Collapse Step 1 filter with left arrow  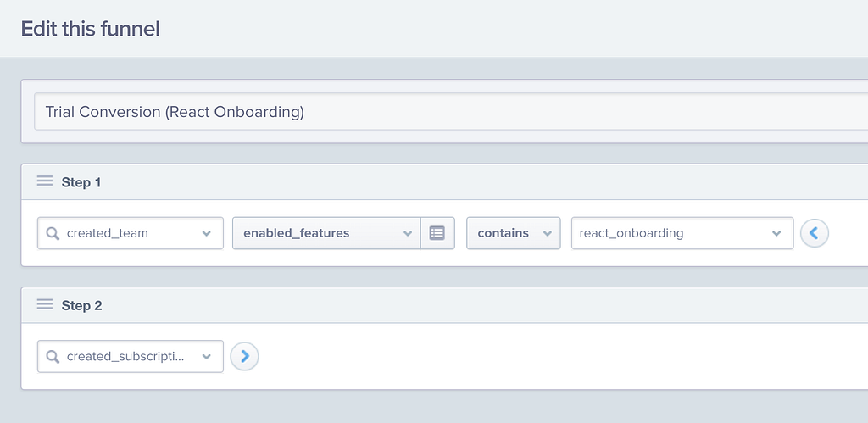[x=815, y=233]
